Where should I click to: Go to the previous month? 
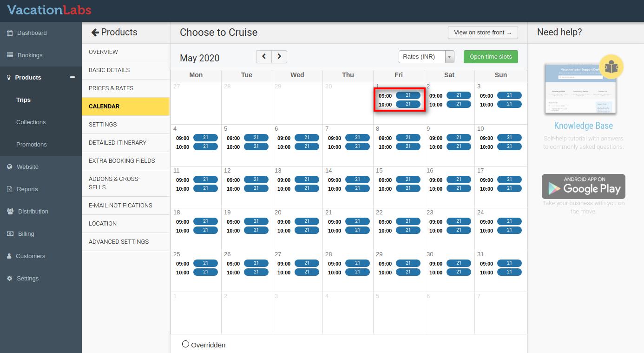click(264, 57)
